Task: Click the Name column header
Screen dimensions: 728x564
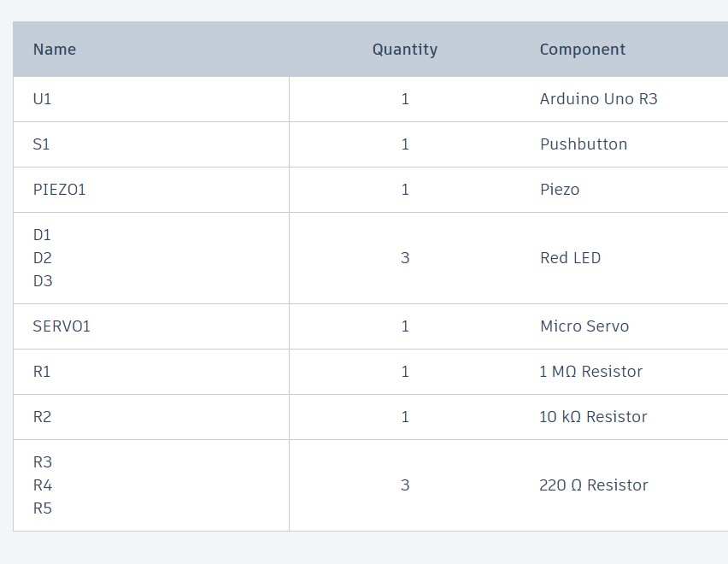Action: point(55,50)
